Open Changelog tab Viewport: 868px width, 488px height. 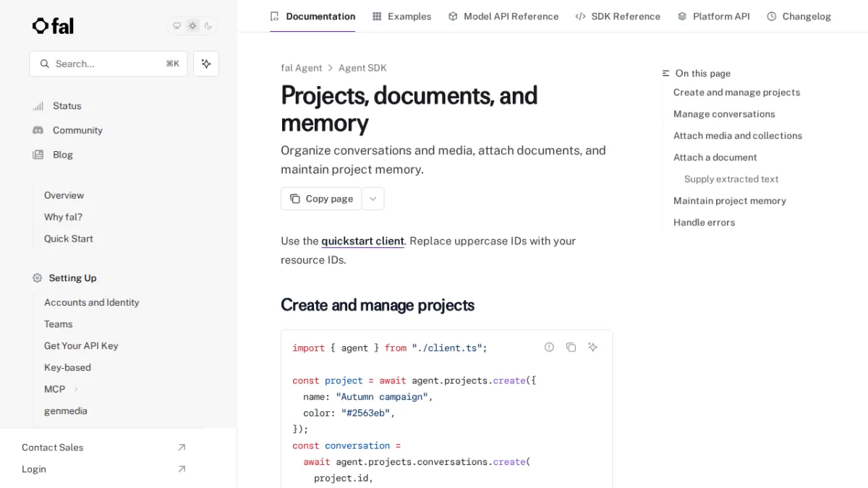tap(799, 16)
